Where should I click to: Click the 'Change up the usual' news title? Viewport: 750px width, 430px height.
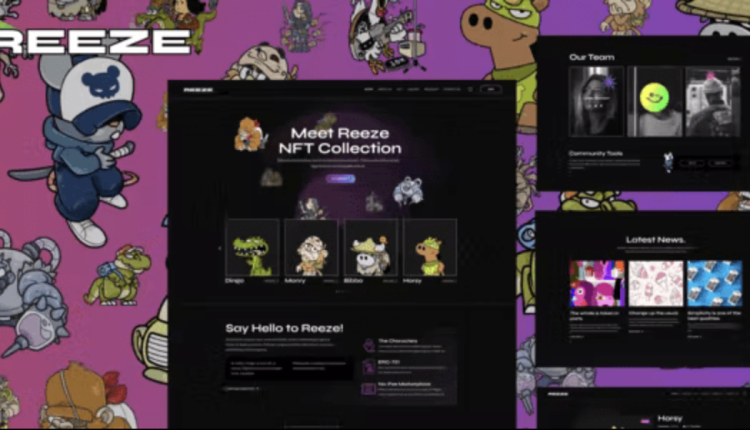[x=653, y=313]
